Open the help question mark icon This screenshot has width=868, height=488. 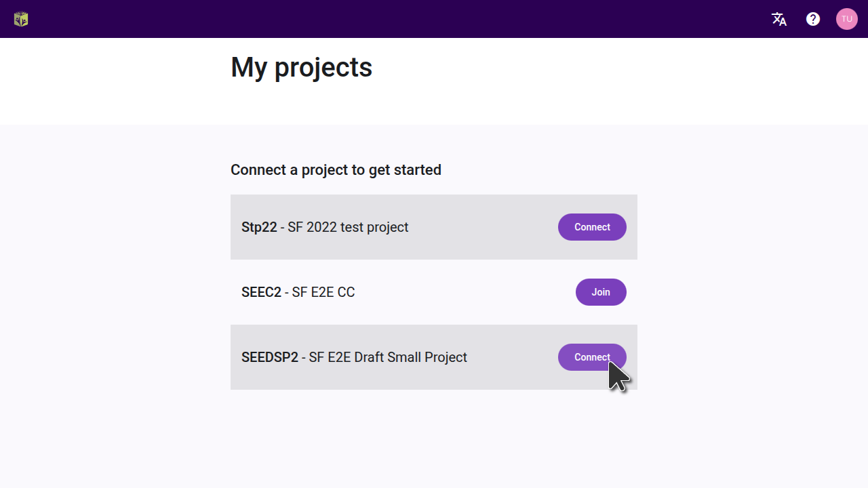click(813, 19)
